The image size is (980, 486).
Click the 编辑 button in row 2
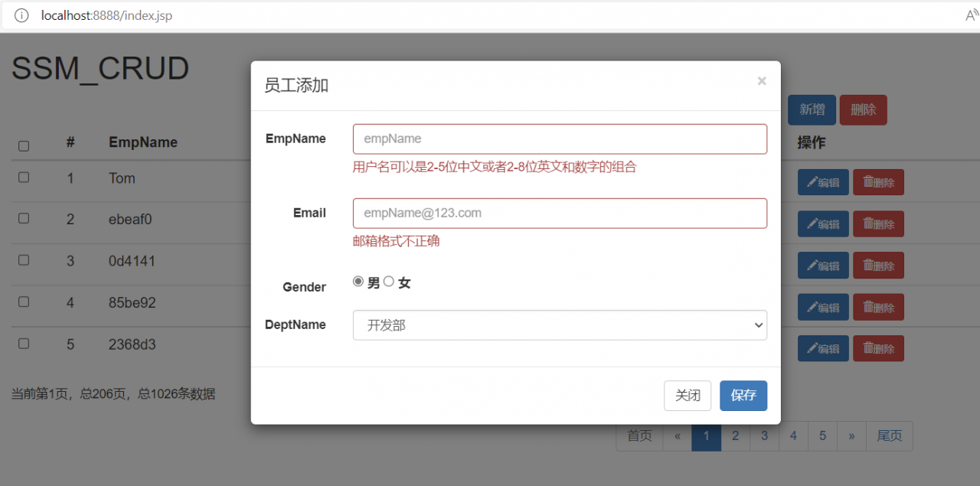tap(823, 224)
